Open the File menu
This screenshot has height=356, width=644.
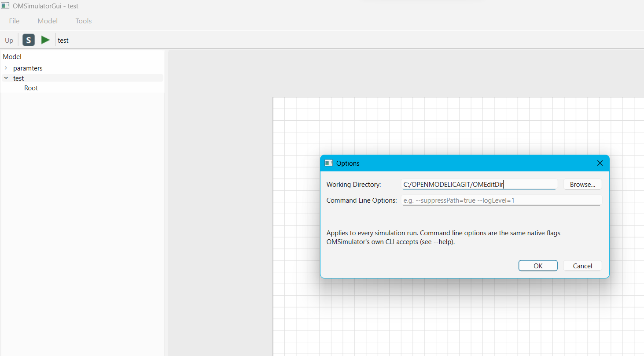tap(14, 21)
